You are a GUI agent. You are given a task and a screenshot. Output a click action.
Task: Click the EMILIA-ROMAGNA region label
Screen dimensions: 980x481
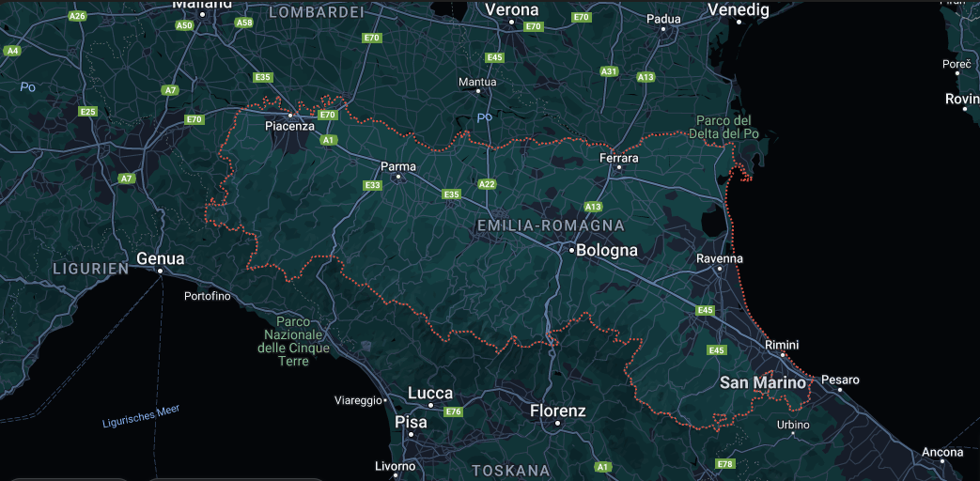click(x=551, y=225)
